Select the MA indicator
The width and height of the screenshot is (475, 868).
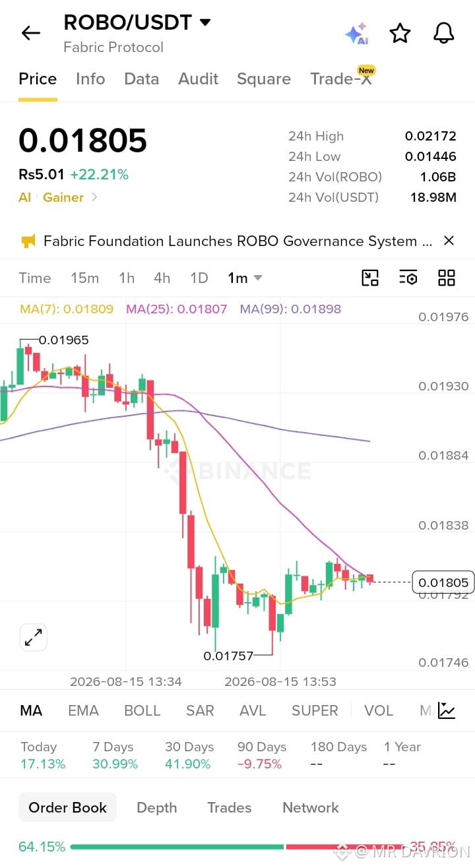[31, 710]
